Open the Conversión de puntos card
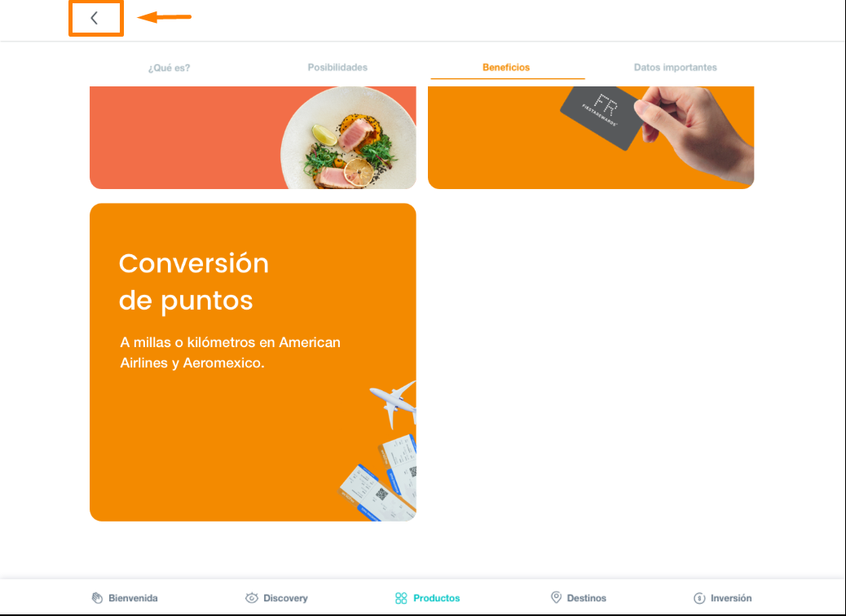The image size is (846, 616). [x=253, y=362]
